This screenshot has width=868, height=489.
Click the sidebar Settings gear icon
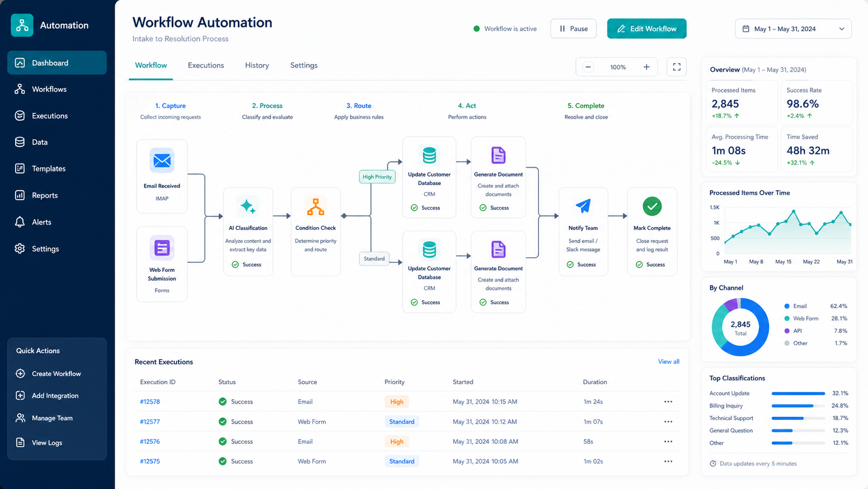point(20,248)
